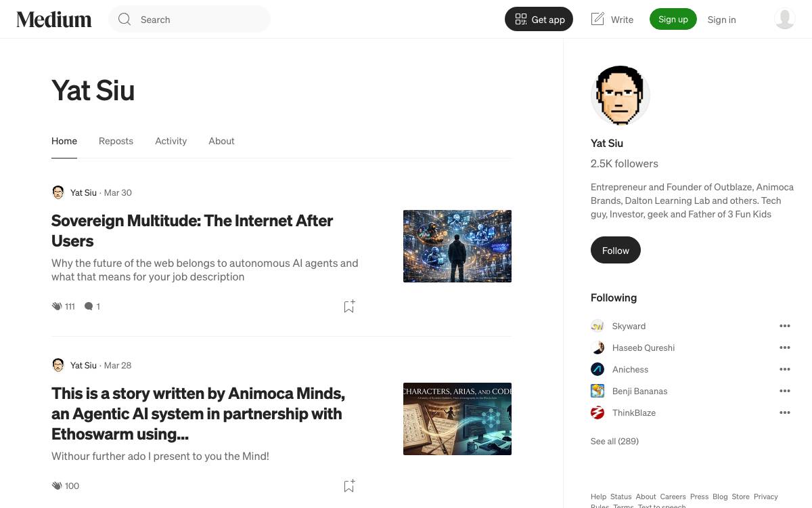Open the Privacy footer link
This screenshot has height=508, width=812.
pyautogui.click(x=765, y=496)
